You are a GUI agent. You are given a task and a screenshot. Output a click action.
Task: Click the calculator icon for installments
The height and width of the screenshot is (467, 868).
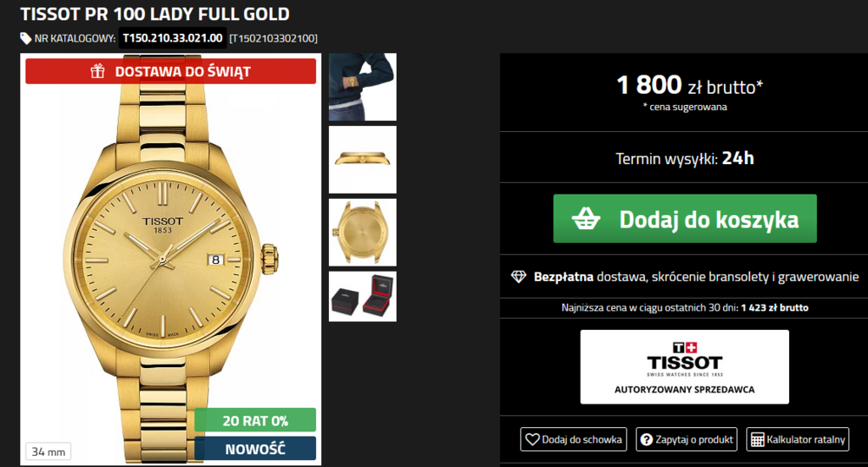click(x=757, y=440)
